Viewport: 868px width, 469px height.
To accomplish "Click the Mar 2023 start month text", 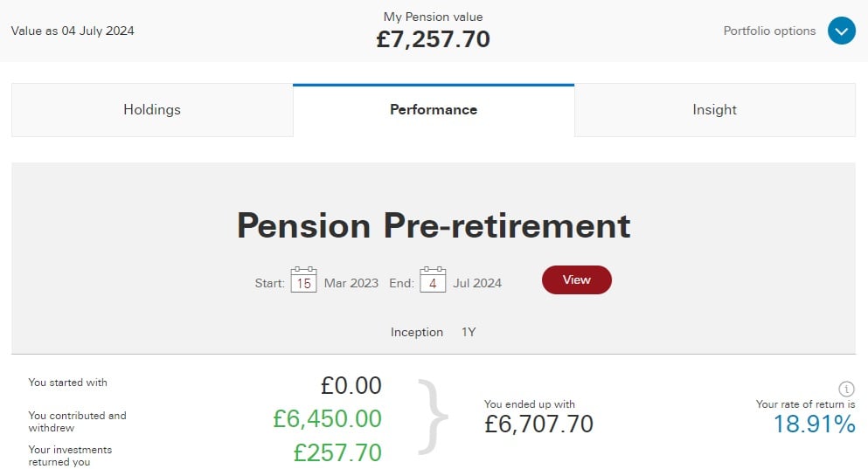I will [351, 283].
